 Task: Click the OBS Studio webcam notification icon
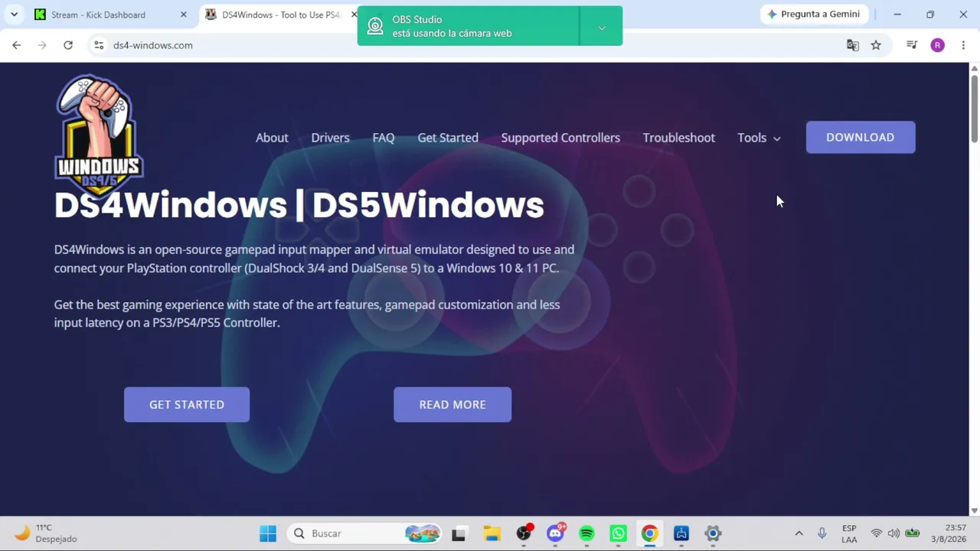(375, 26)
